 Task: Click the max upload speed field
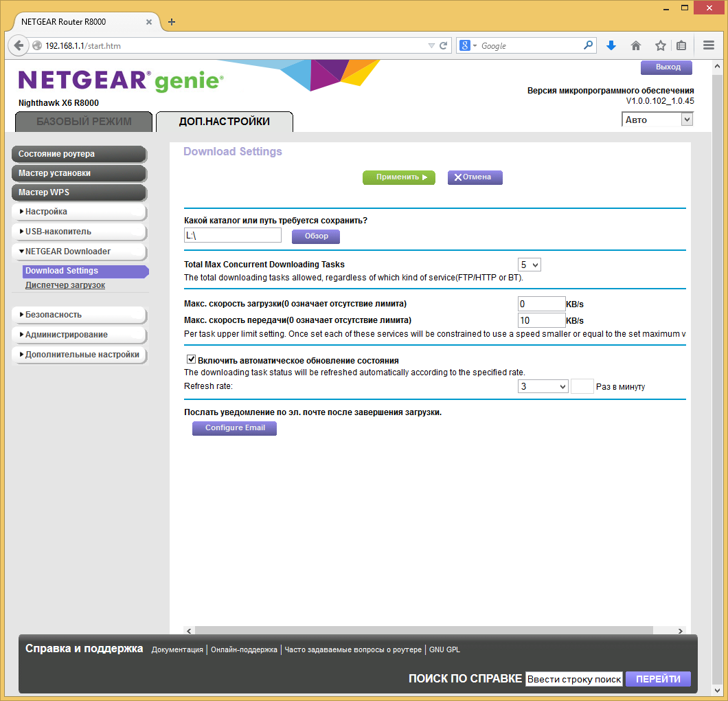tap(541, 320)
